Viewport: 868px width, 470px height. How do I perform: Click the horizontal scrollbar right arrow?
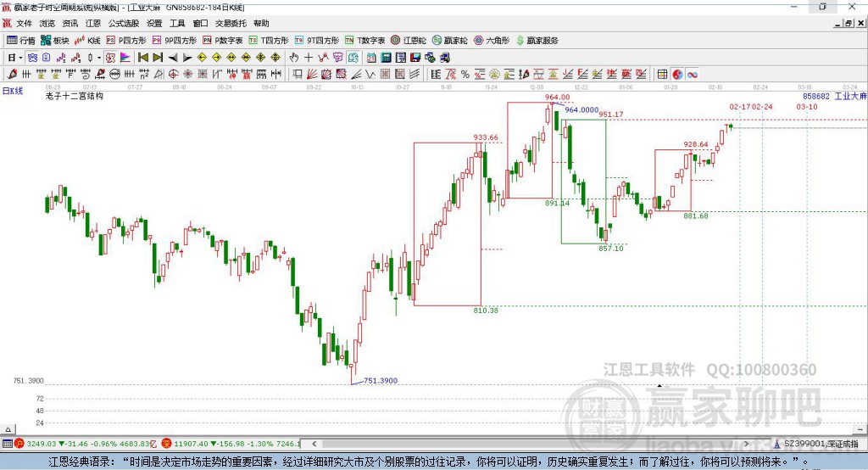point(746,444)
